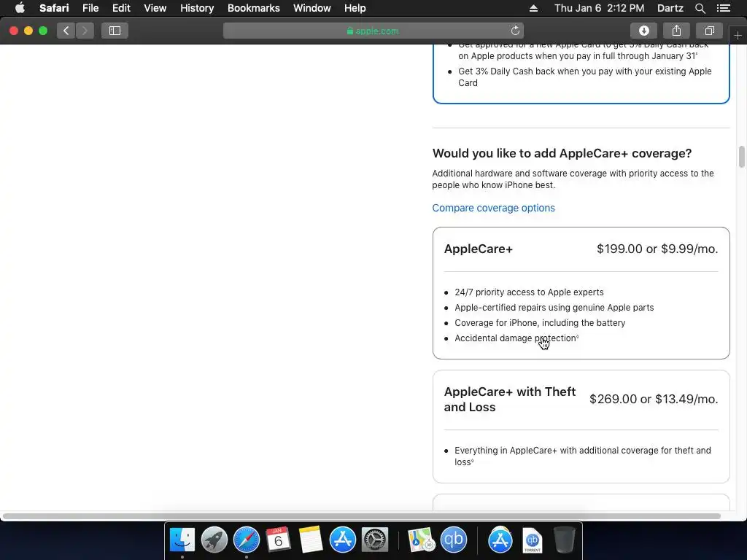Open the Trash in Dock

565,540
